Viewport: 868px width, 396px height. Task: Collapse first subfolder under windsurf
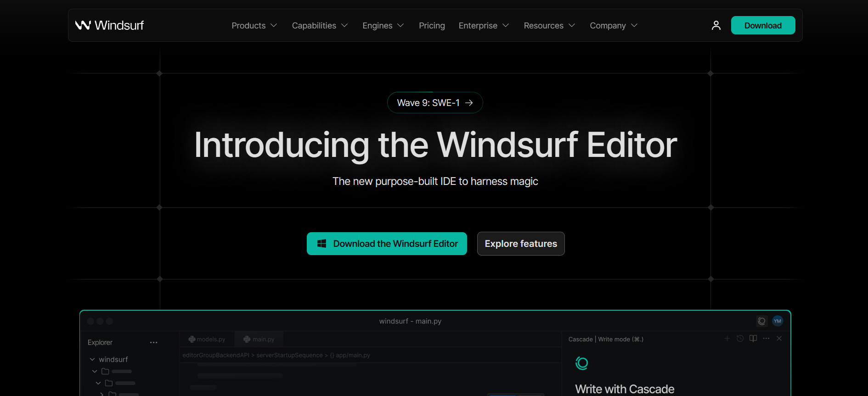pos(95,371)
